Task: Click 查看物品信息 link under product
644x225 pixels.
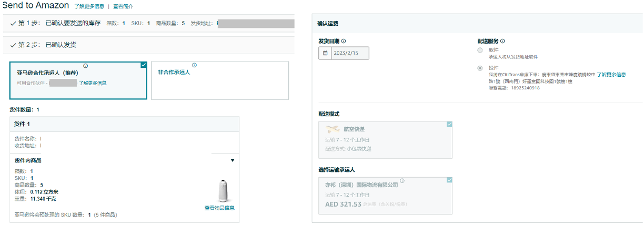Action: pos(219,208)
